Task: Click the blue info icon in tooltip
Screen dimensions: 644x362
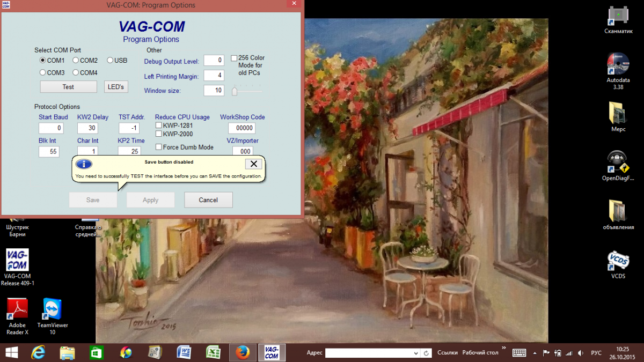Action: click(83, 164)
